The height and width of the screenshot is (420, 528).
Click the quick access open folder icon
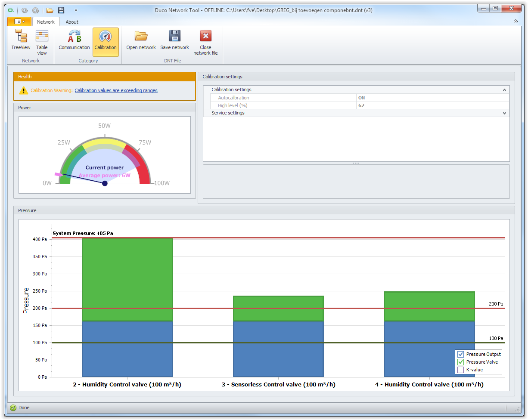pyautogui.click(x=50, y=10)
